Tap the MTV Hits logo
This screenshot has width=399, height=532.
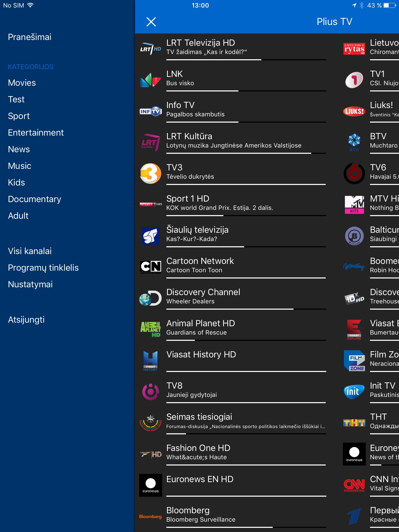354,205
